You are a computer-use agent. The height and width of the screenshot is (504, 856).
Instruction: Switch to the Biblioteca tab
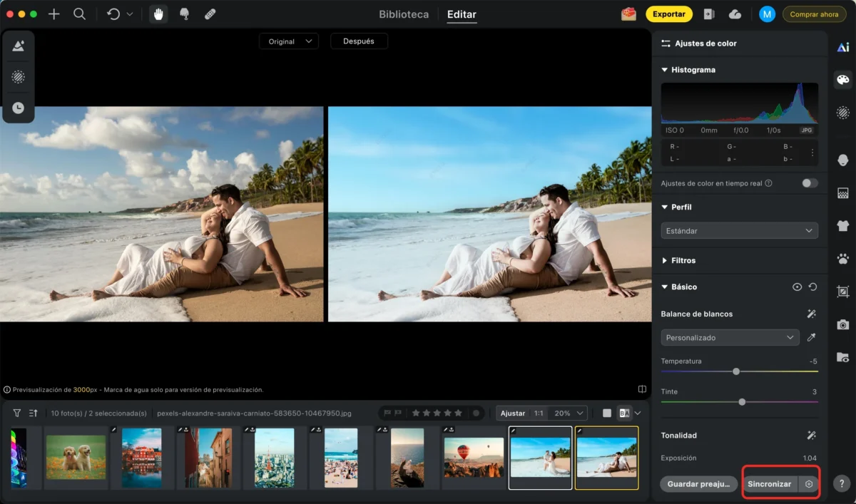coord(403,14)
